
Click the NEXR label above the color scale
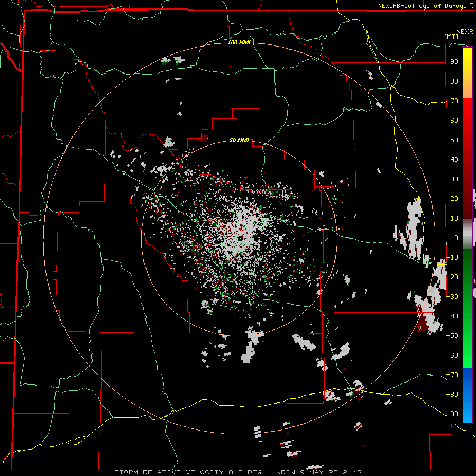point(465,32)
